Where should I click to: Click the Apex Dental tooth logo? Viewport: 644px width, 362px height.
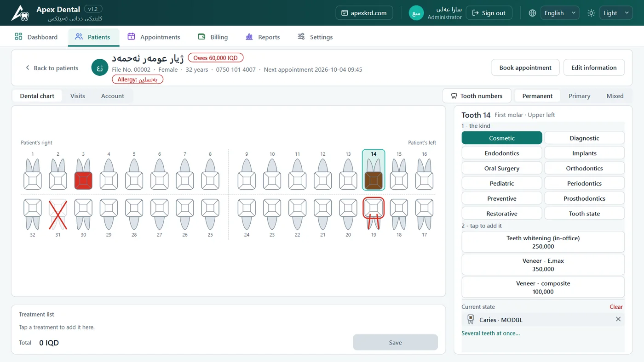click(20, 13)
